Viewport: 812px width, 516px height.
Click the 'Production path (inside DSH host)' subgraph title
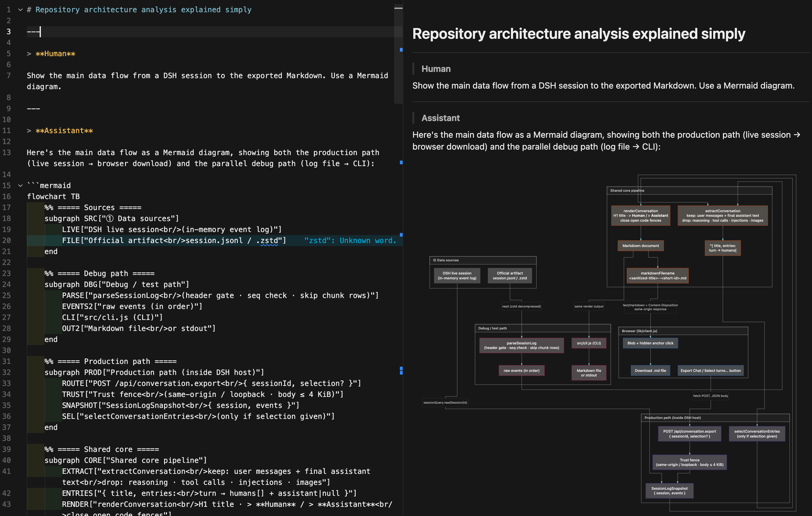[x=672, y=418]
